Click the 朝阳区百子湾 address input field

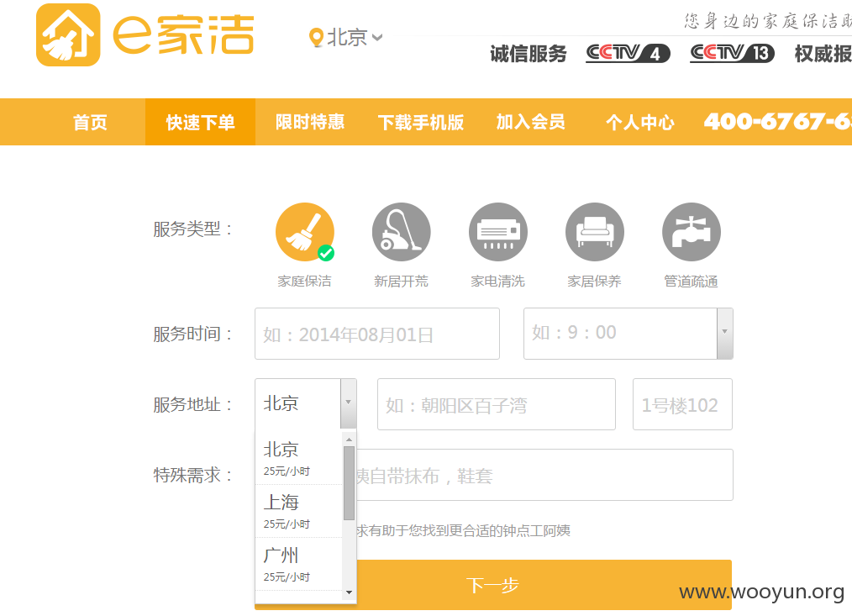pos(497,404)
